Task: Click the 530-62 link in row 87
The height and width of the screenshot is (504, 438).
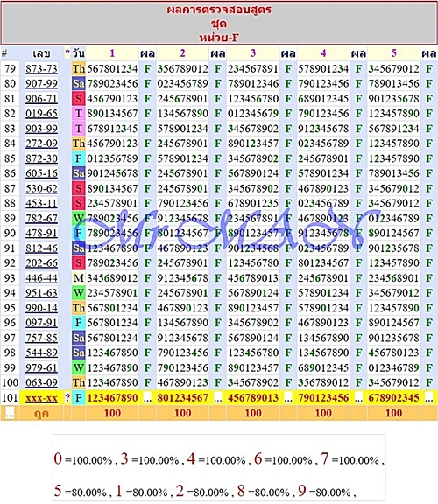Action: tap(41, 188)
